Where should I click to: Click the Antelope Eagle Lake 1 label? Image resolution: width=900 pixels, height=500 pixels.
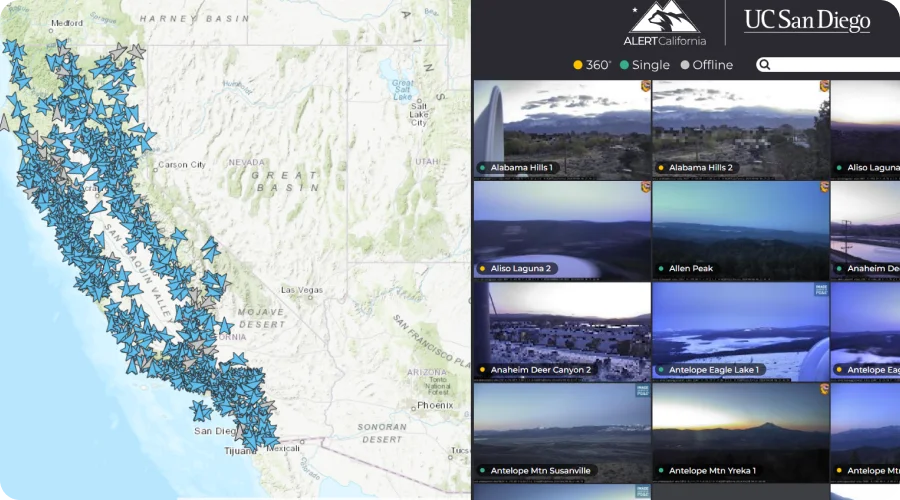pyautogui.click(x=713, y=370)
